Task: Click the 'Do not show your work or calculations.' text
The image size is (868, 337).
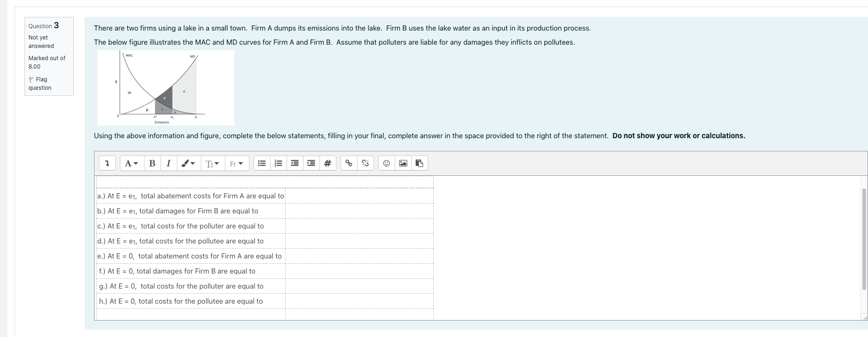Action: [x=679, y=136]
